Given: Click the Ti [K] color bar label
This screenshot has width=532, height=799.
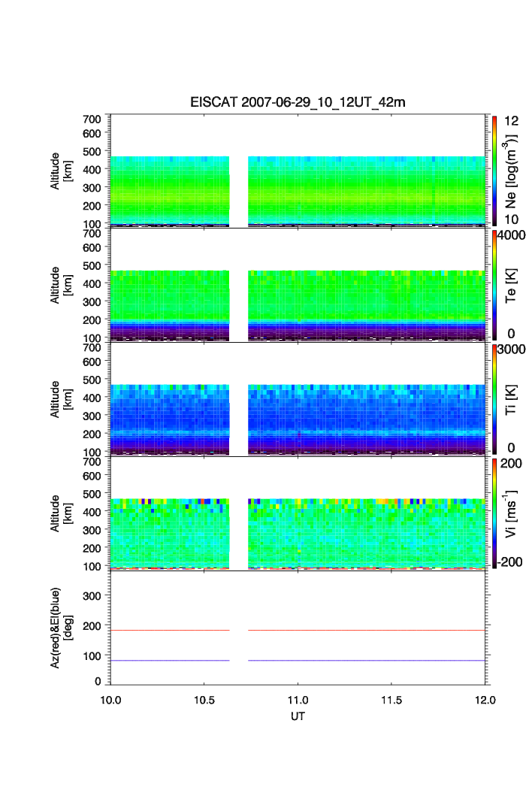Looking at the screenshot, I should point(512,399).
